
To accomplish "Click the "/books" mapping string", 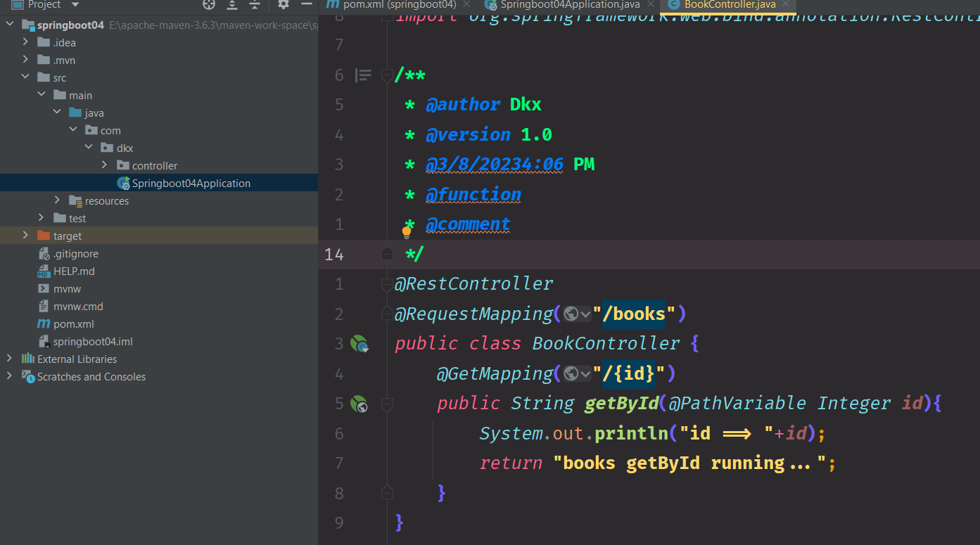I will click(634, 314).
